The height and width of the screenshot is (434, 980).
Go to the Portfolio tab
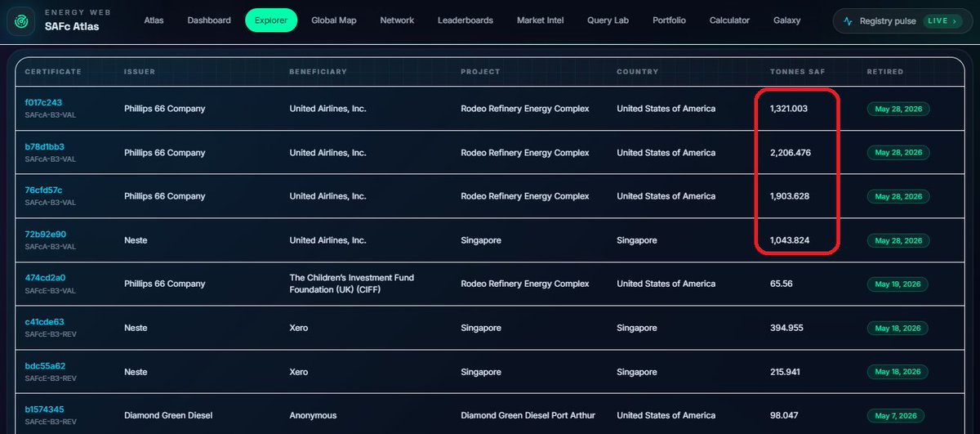point(669,20)
